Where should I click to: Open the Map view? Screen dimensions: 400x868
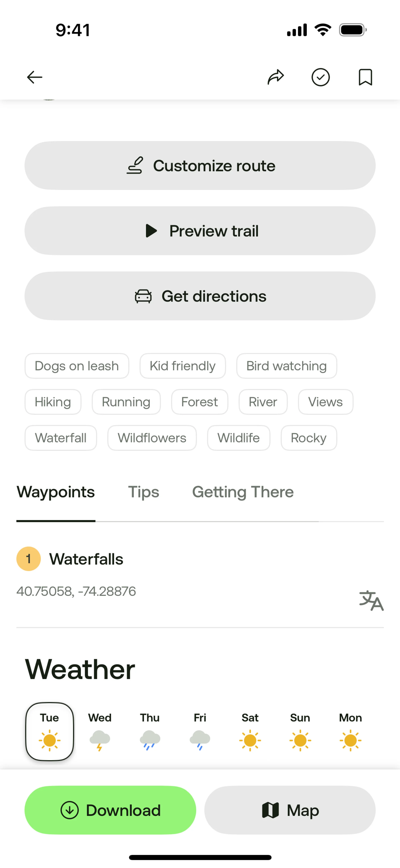[290, 810]
